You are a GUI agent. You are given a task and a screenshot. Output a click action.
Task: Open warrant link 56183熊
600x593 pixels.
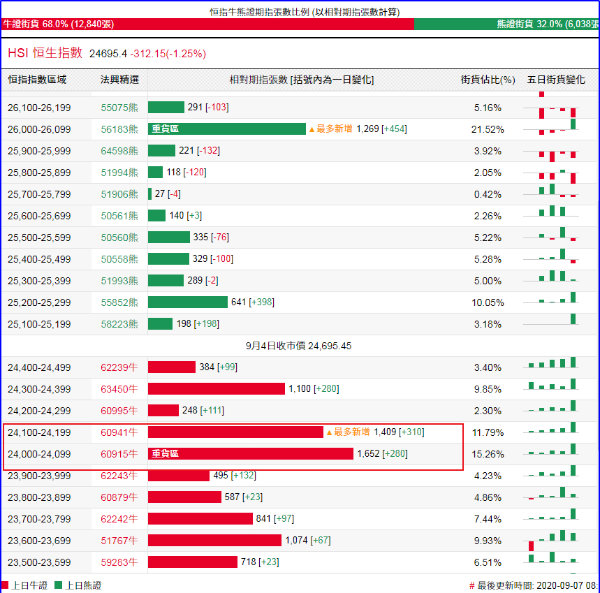coord(119,129)
